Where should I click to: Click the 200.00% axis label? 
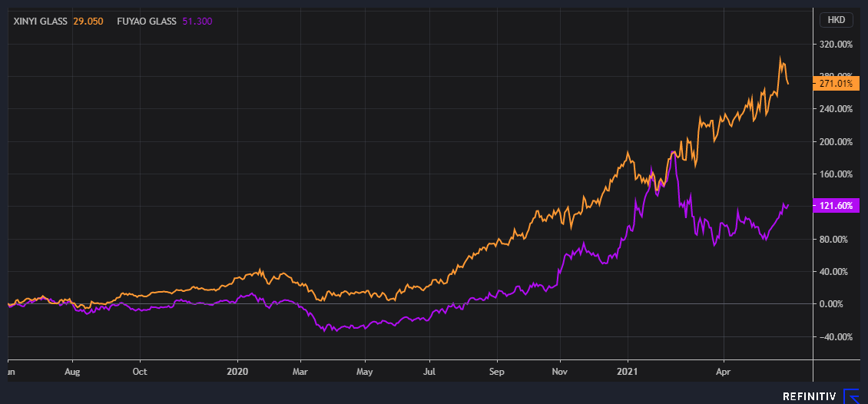pos(835,141)
